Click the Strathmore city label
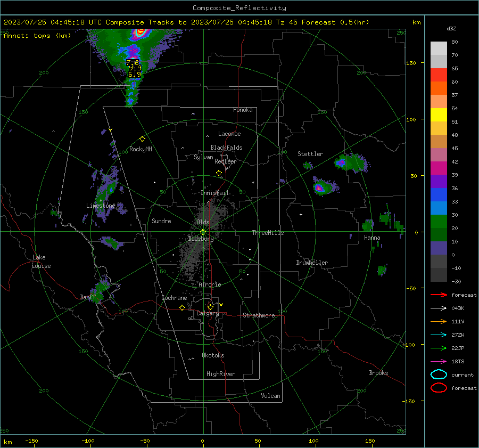This screenshot has height=448, width=479. pos(259,315)
